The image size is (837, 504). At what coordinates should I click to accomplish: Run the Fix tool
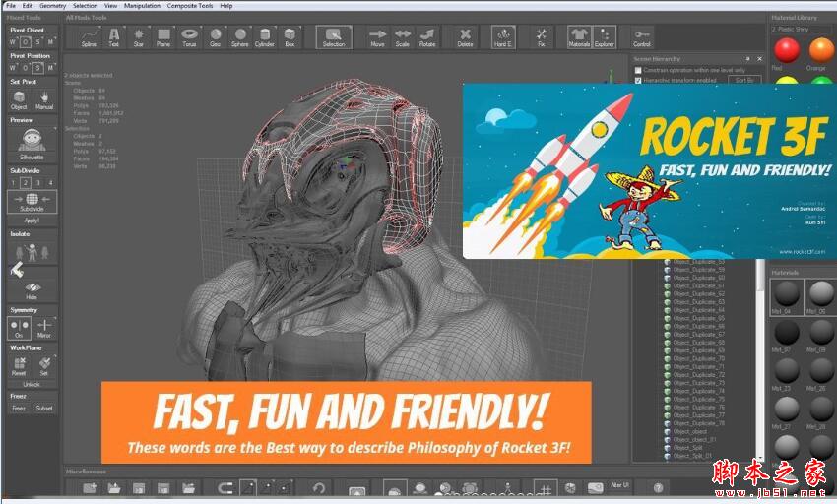click(x=542, y=37)
